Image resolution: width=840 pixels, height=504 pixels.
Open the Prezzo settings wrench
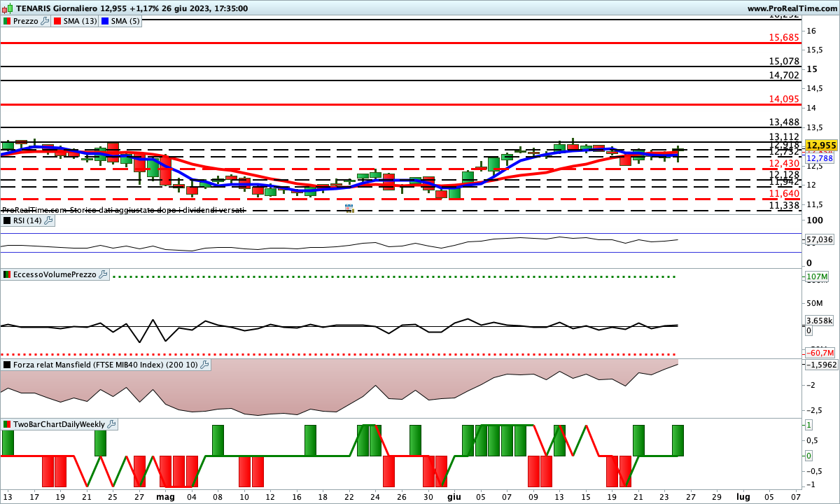45,21
